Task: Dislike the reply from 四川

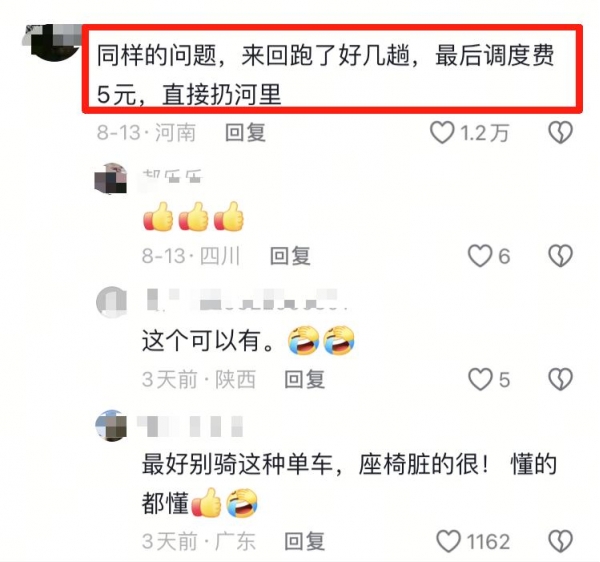Action: (x=561, y=256)
